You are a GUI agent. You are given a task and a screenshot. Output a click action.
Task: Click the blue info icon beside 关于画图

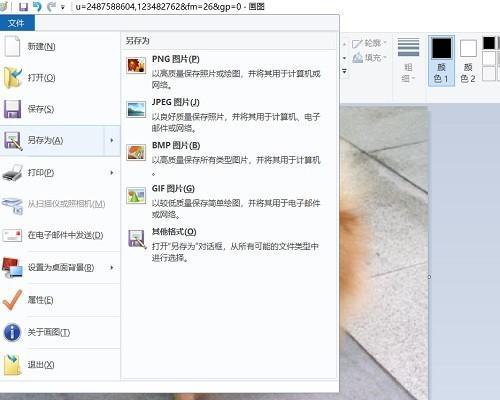pos(13,332)
